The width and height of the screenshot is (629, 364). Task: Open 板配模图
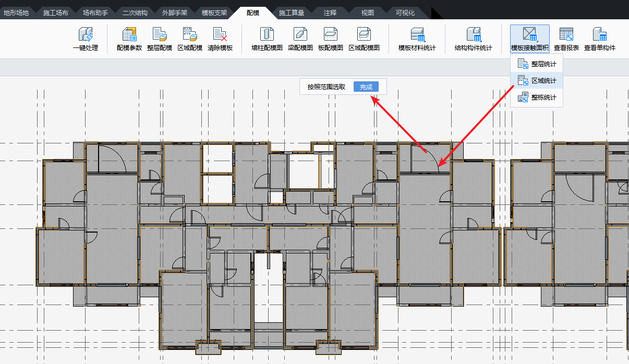[x=331, y=40]
